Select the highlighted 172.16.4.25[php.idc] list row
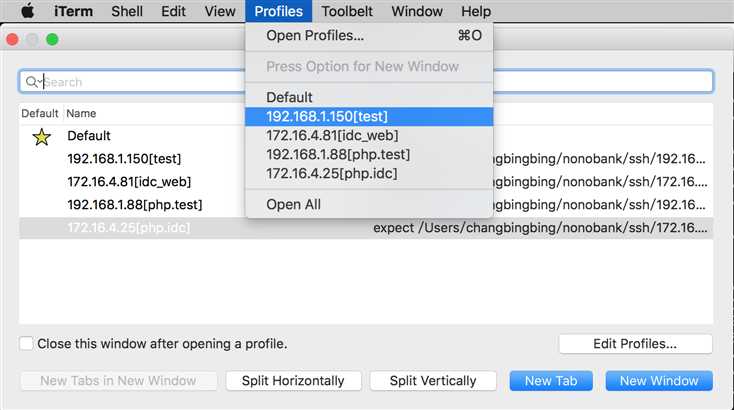This screenshot has width=734, height=410. click(366, 228)
